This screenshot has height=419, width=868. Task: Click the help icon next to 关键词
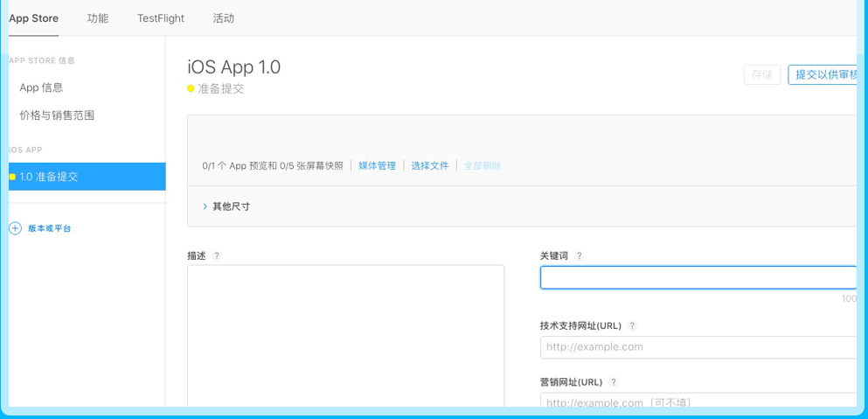(x=580, y=256)
